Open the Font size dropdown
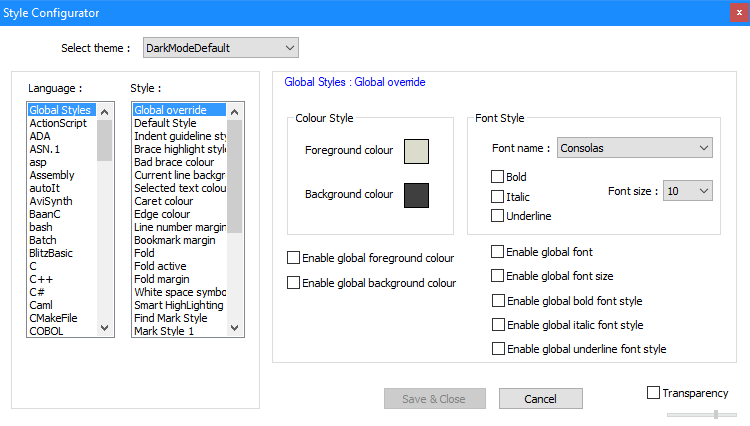The width and height of the screenshot is (750, 426). pyautogui.click(x=687, y=191)
